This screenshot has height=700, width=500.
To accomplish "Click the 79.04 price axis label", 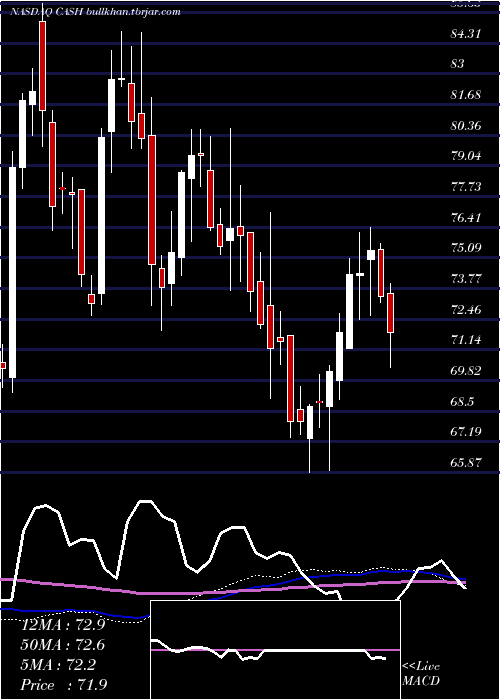I will [466, 156].
